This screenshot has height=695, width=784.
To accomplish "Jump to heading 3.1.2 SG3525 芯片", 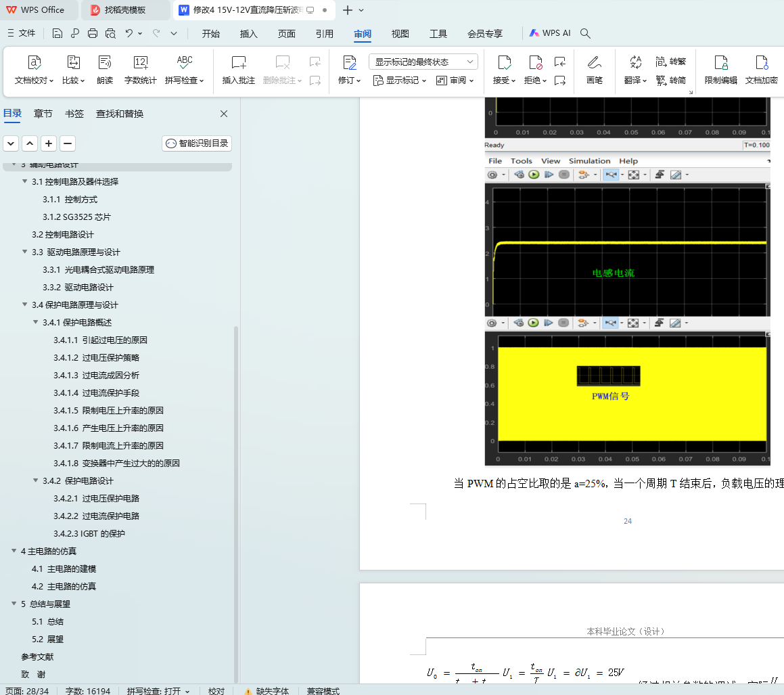I will [76, 217].
